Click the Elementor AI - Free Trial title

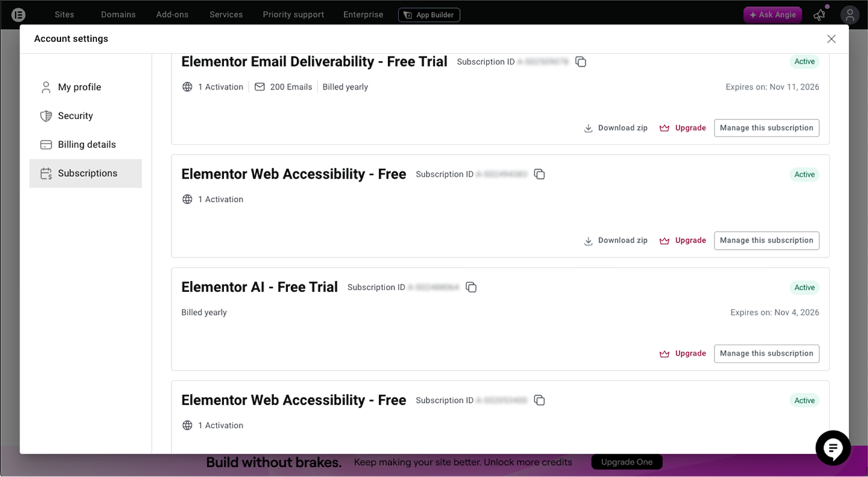pos(260,287)
